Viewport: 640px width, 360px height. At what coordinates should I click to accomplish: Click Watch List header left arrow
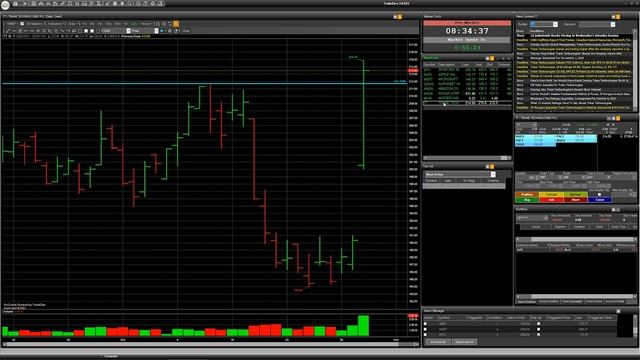point(503,58)
